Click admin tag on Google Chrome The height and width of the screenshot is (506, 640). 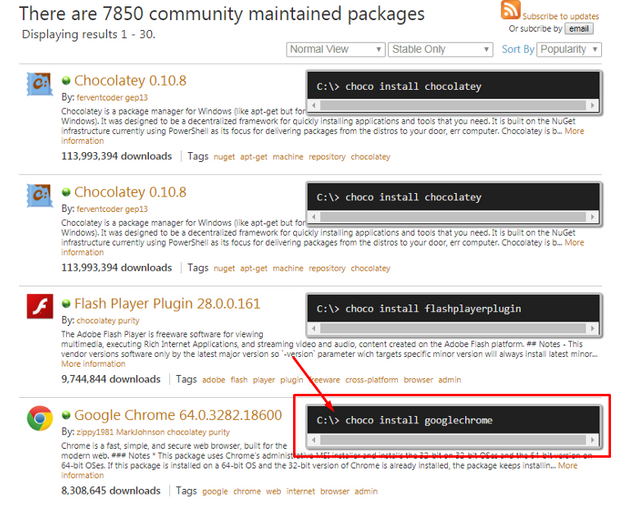366,491
